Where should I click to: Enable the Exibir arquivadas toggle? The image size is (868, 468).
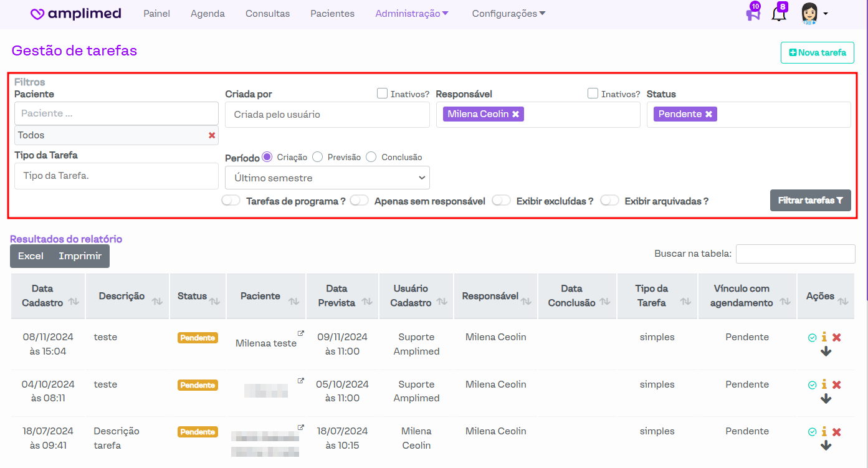[609, 201]
